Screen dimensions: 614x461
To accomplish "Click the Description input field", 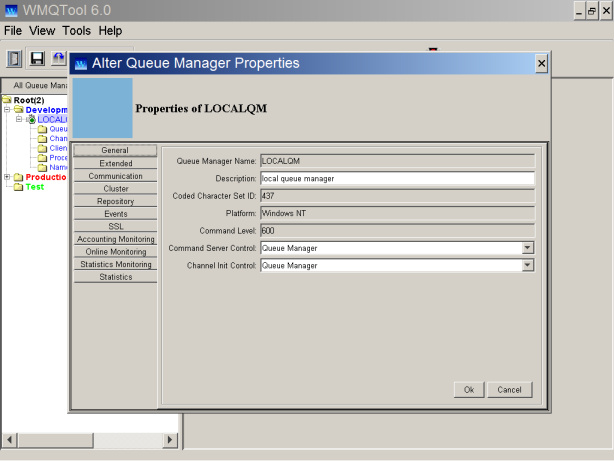I will click(x=397, y=179).
